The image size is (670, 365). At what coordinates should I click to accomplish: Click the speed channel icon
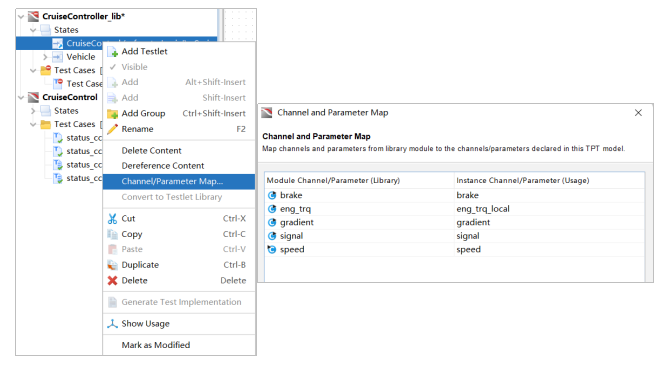[272, 249]
